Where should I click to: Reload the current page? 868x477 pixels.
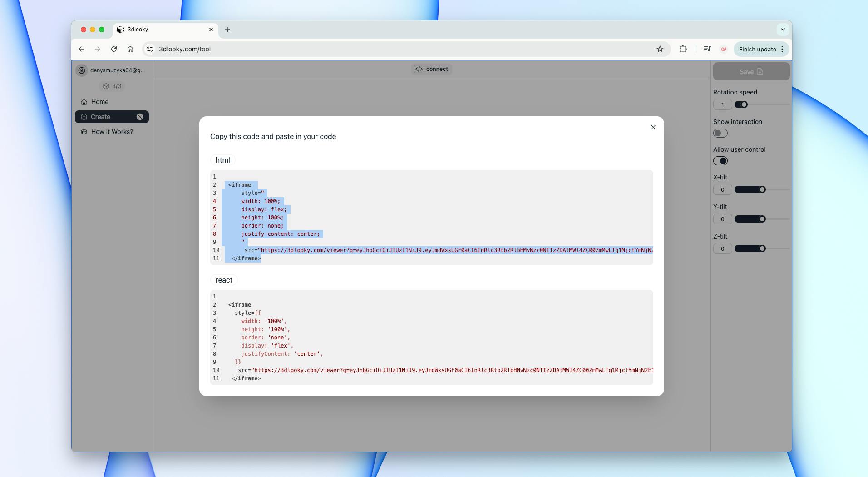coord(114,49)
